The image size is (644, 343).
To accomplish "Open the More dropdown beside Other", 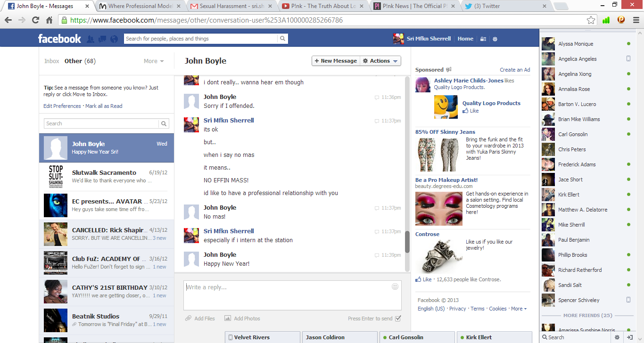I will tap(154, 61).
